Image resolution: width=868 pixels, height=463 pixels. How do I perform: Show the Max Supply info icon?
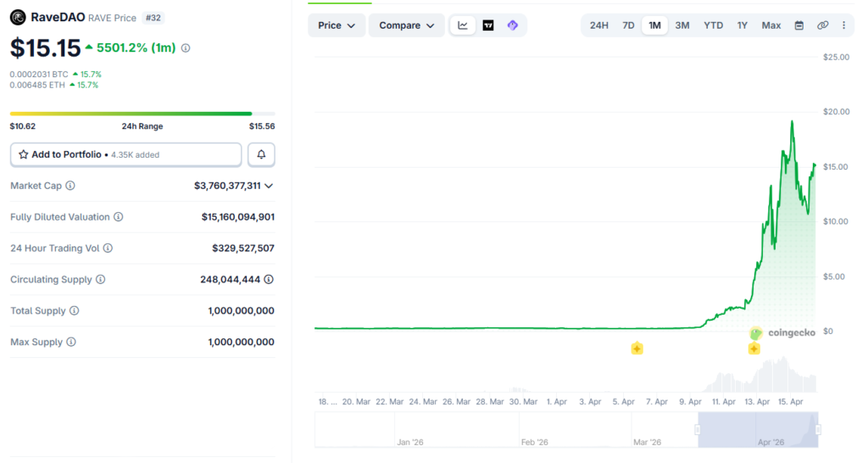point(71,342)
